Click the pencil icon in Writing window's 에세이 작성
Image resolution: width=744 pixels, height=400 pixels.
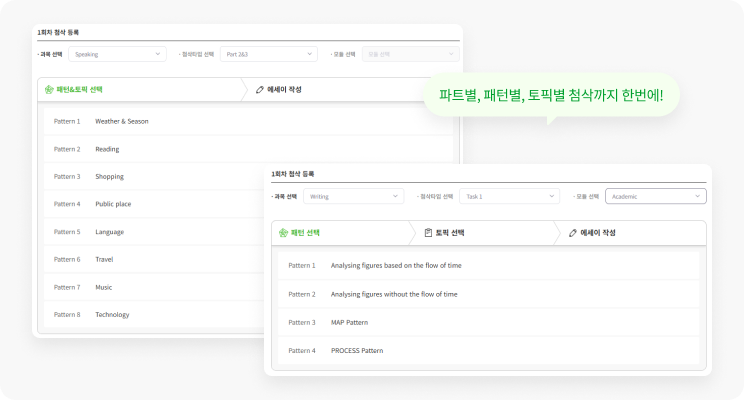(573, 233)
